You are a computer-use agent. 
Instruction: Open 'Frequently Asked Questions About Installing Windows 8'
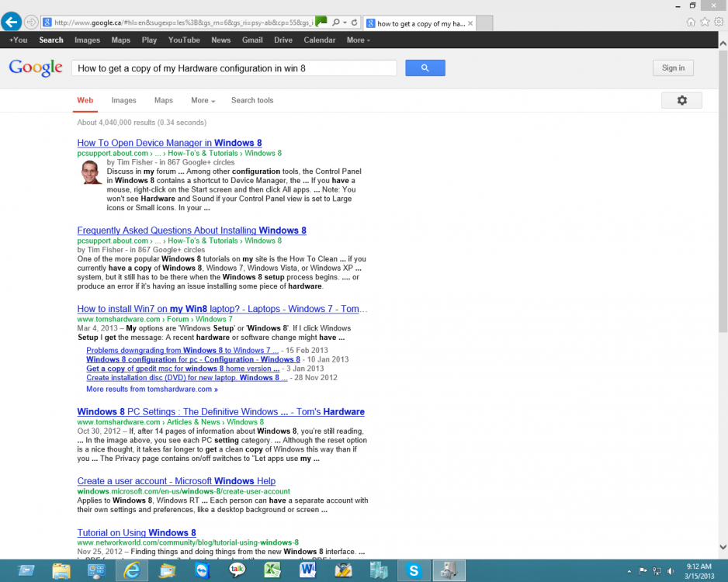click(x=192, y=230)
